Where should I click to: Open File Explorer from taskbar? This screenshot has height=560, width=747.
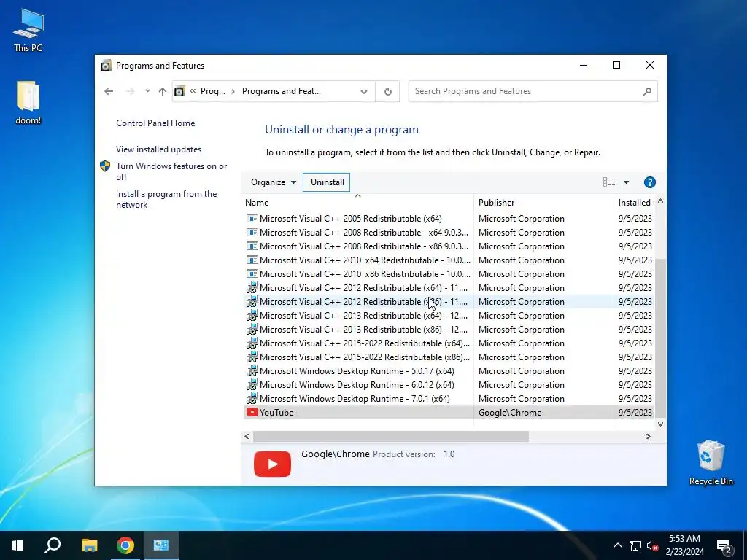tap(89, 545)
